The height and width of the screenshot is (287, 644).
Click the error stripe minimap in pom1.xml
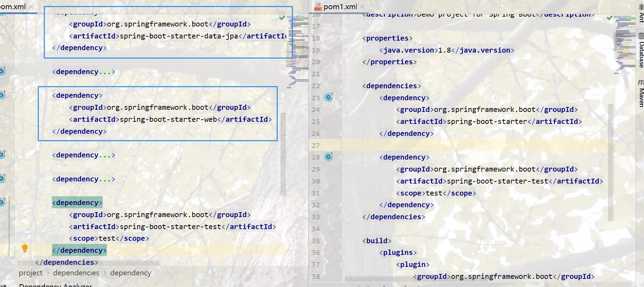pos(625,45)
